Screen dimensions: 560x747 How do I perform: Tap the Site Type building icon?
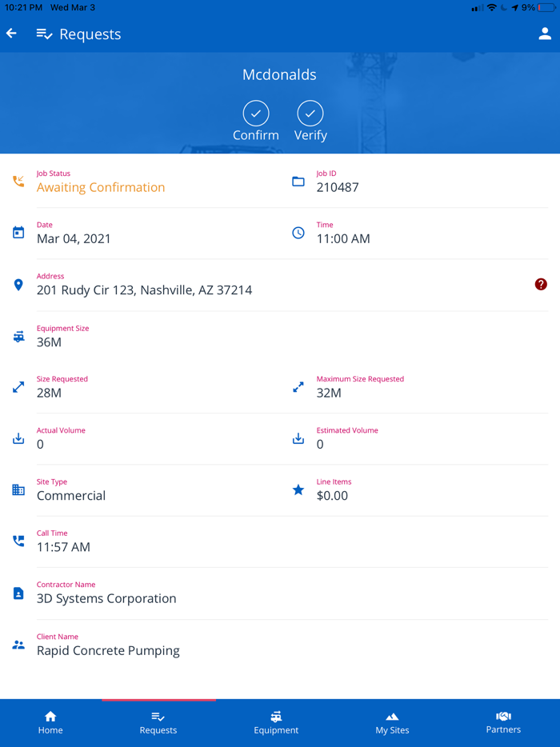click(x=18, y=489)
